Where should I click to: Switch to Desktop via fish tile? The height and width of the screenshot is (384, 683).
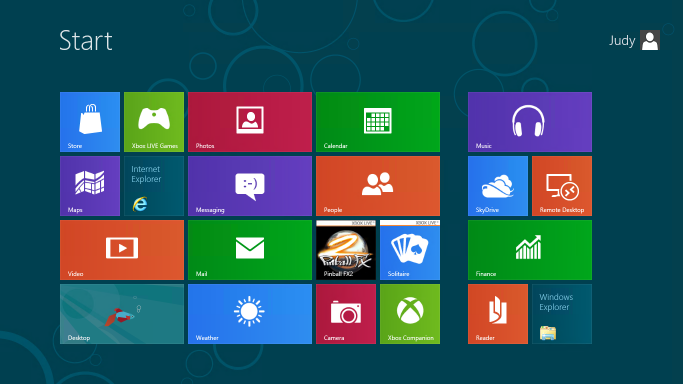(122, 314)
